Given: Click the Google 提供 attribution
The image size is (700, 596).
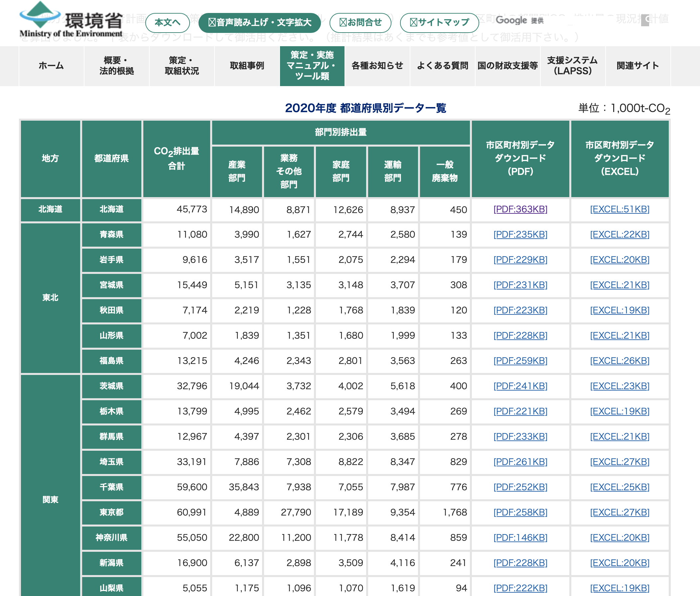Looking at the screenshot, I should point(520,21).
